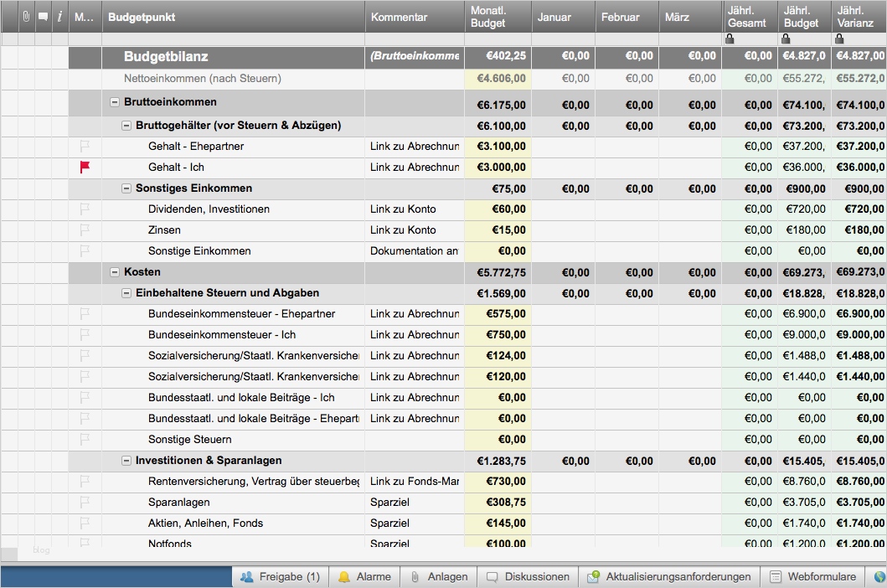The width and height of the screenshot is (887, 588).
Task: Toggle the flag for Gehalt - Ehepartner row
Action: pos(85,147)
